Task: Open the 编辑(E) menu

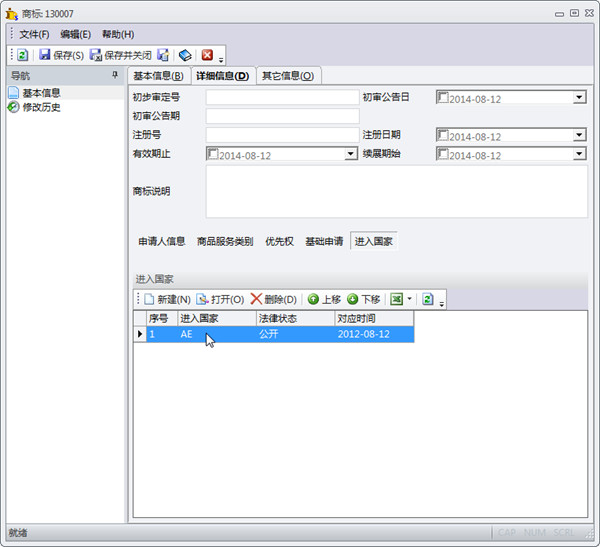Action: pyautogui.click(x=76, y=34)
